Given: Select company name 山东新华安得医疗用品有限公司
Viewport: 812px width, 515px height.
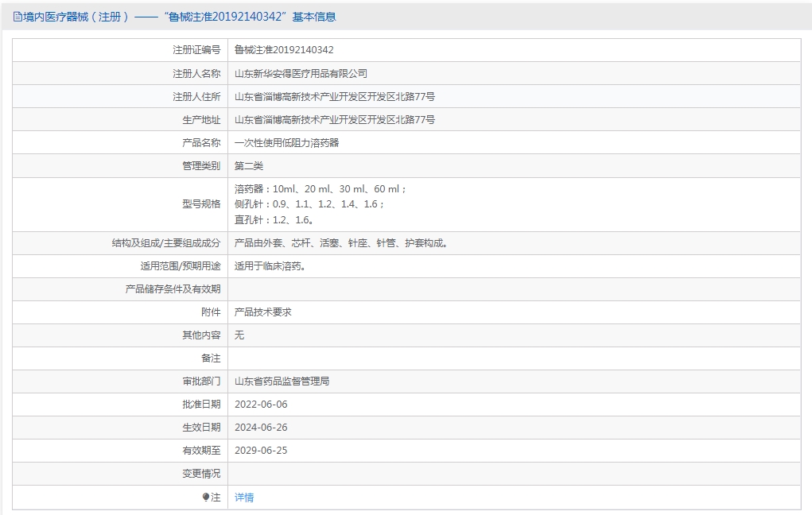Looking at the screenshot, I should [x=301, y=73].
